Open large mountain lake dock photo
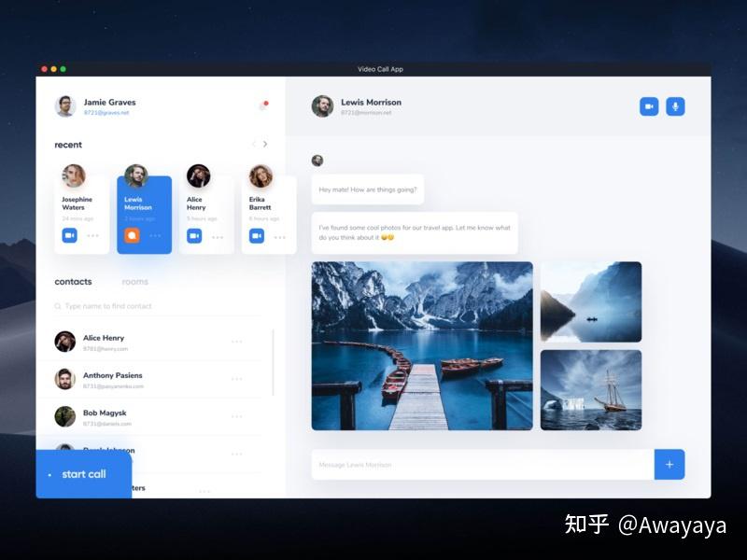Viewport: 747px width, 560px height. [x=422, y=345]
